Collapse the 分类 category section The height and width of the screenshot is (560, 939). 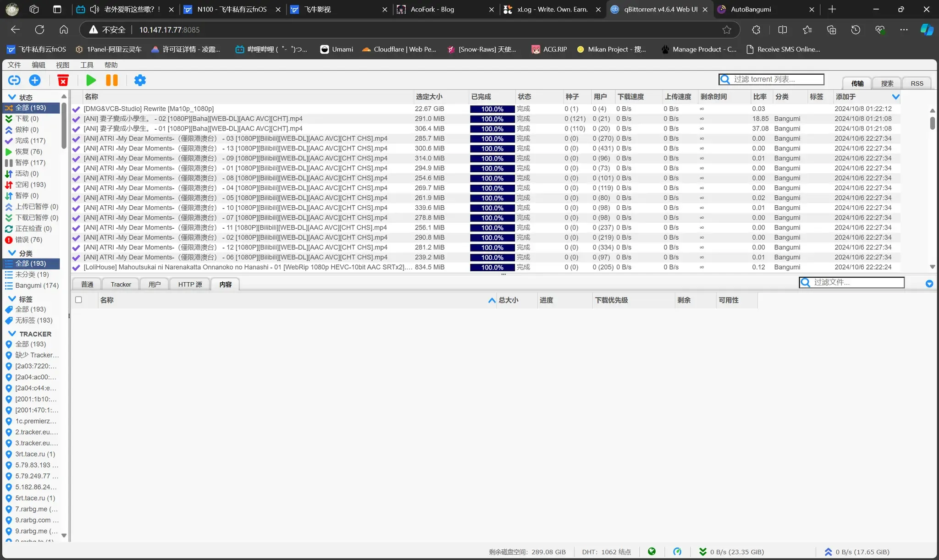tap(12, 253)
